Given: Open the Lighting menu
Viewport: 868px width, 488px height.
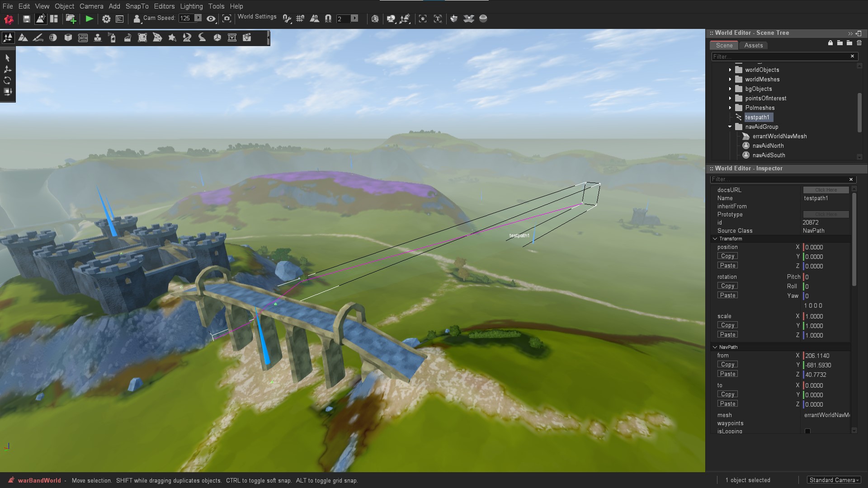Looking at the screenshot, I should [191, 6].
